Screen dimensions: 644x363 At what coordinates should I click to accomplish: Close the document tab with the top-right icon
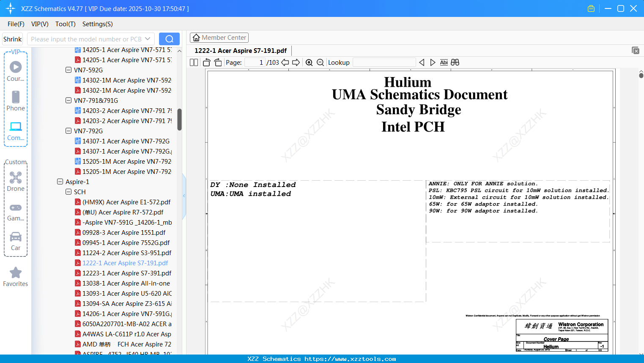click(x=636, y=50)
